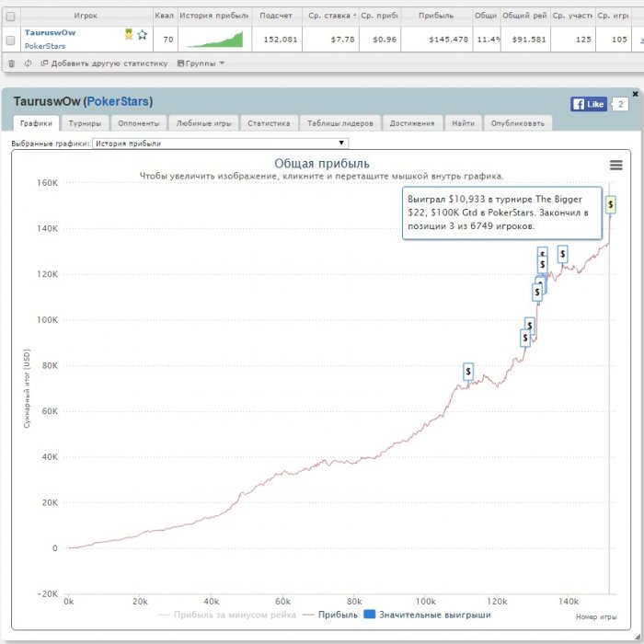The height and width of the screenshot is (644, 644).
Task: Click the refresh icon in table footer
Action: click(x=28, y=63)
